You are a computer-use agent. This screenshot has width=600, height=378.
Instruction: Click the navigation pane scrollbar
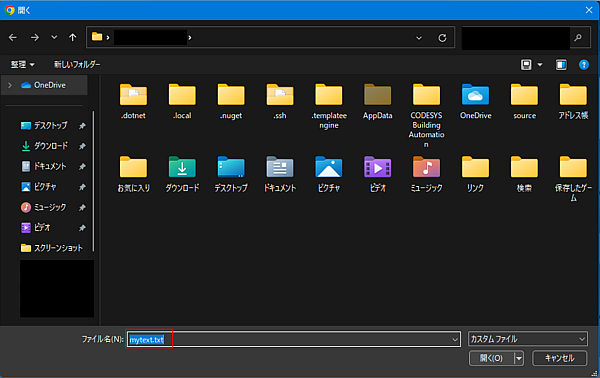click(x=93, y=181)
